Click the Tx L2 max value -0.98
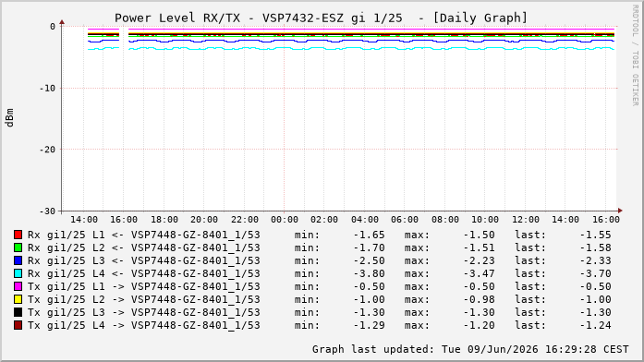 coord(479,299)
